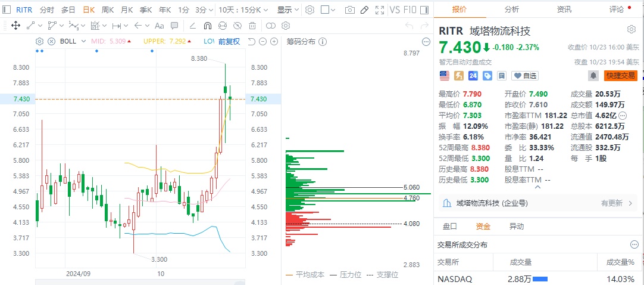Open the BOLL indicator dropdown

[72, 41]
